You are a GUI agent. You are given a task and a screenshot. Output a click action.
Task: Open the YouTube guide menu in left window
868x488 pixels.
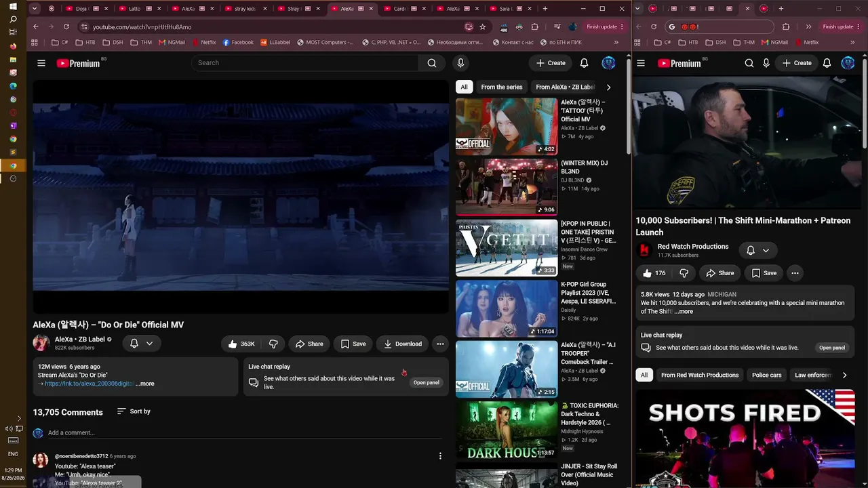tap(41, 63)
